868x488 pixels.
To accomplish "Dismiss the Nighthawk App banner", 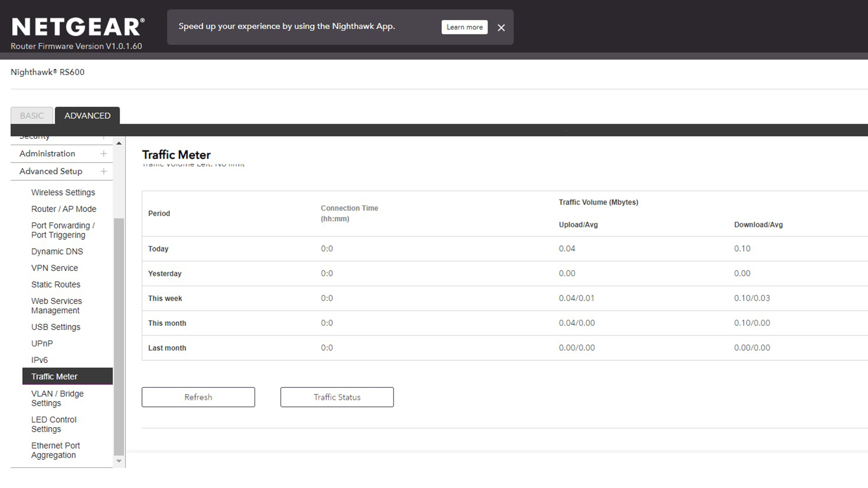I will pos(501,28).
